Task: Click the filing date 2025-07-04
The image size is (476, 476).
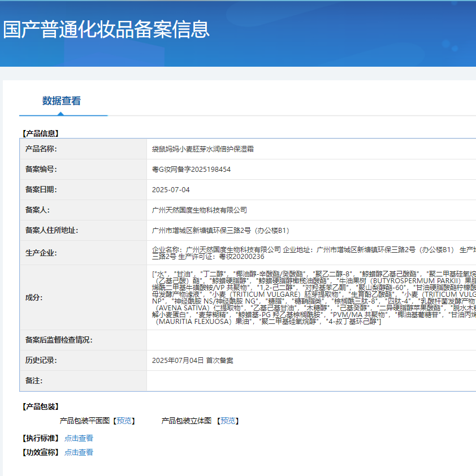Action: click(x=171, y=190)
